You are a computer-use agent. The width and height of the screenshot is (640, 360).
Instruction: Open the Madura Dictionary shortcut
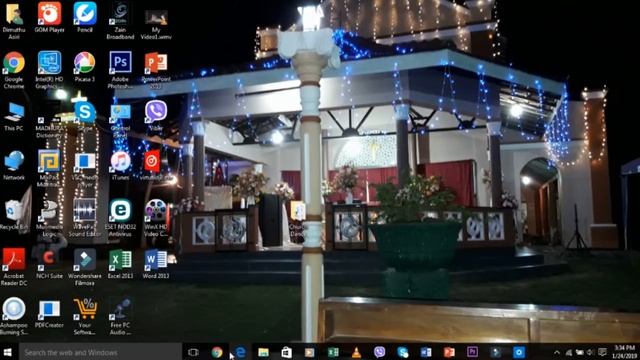click(x=49, y=124)
